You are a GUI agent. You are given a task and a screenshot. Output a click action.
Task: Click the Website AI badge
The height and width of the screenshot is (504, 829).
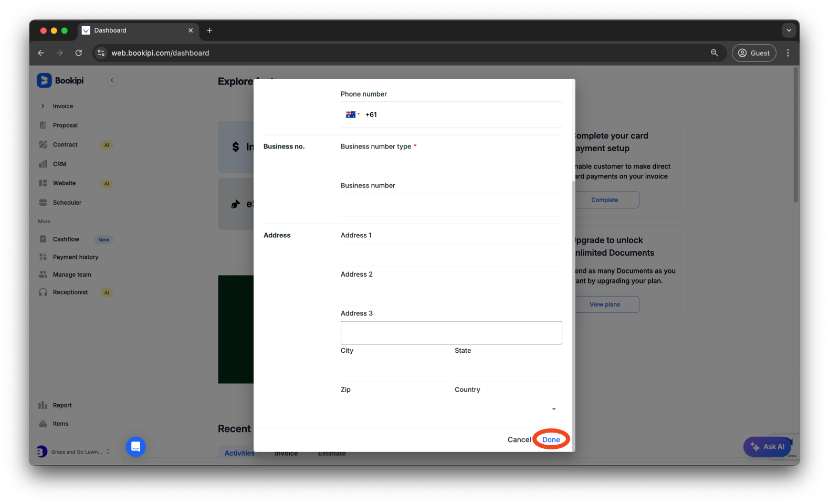point(107,184)
